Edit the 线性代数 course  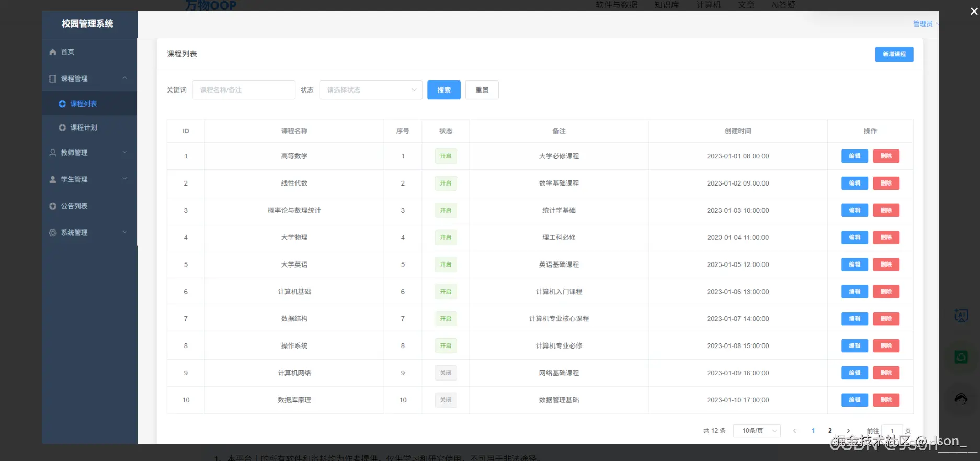[x=854, y=183]
